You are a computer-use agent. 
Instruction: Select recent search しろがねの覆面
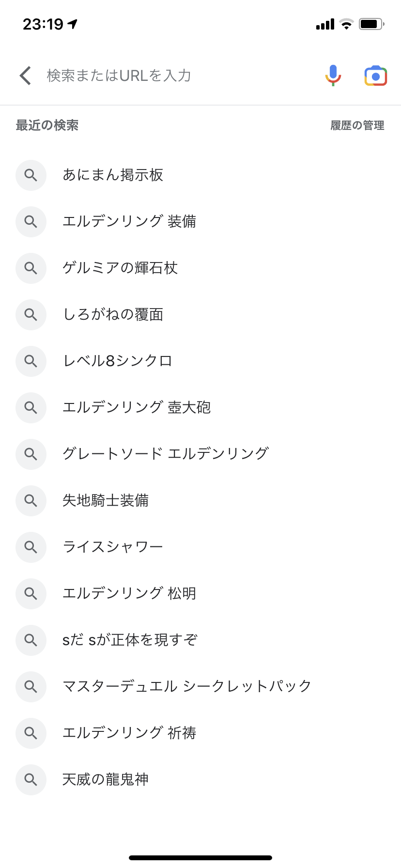[113, 315]
